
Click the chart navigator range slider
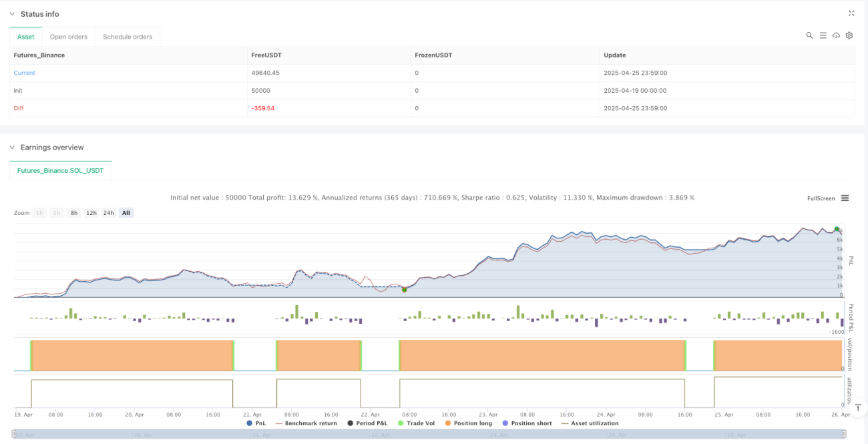pyautogui.click(x=429, y=434)
